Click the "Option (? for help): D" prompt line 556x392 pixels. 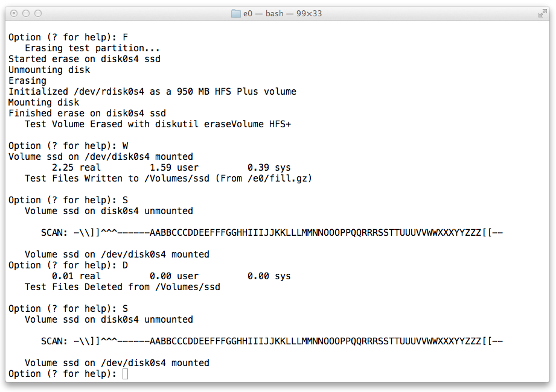pyautogui.click(x=68, y=265)
